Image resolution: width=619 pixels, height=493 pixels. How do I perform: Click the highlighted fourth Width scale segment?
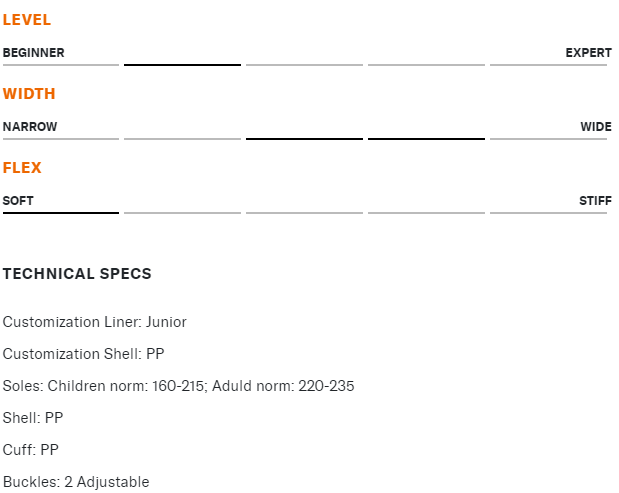pyautogui.click(x=426, y=138)
